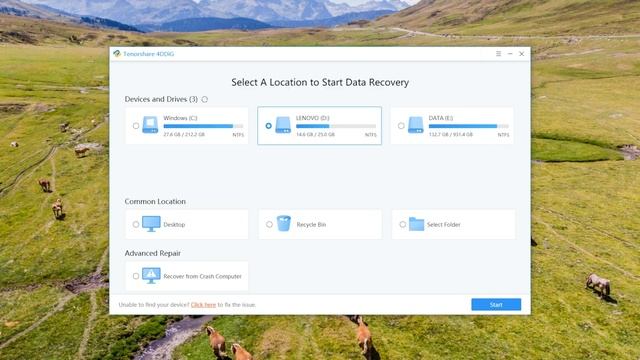Click the 'LENOVO (D:)' drive label

(312, 118)
